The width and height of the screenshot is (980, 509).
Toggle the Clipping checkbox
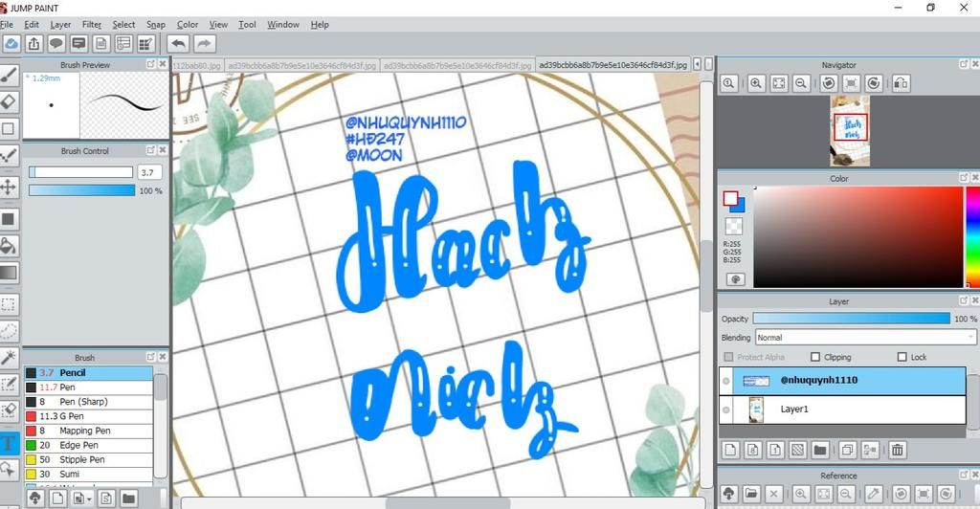click(815, 357)
